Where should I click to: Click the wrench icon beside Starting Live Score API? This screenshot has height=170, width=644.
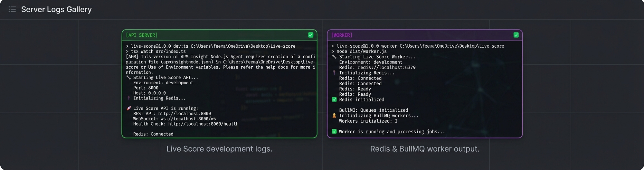[x=128, y=78]
